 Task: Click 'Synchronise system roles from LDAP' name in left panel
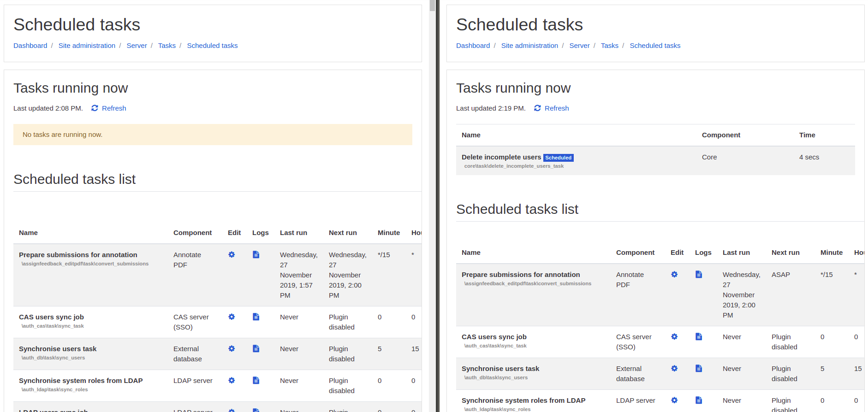[81, 381]
